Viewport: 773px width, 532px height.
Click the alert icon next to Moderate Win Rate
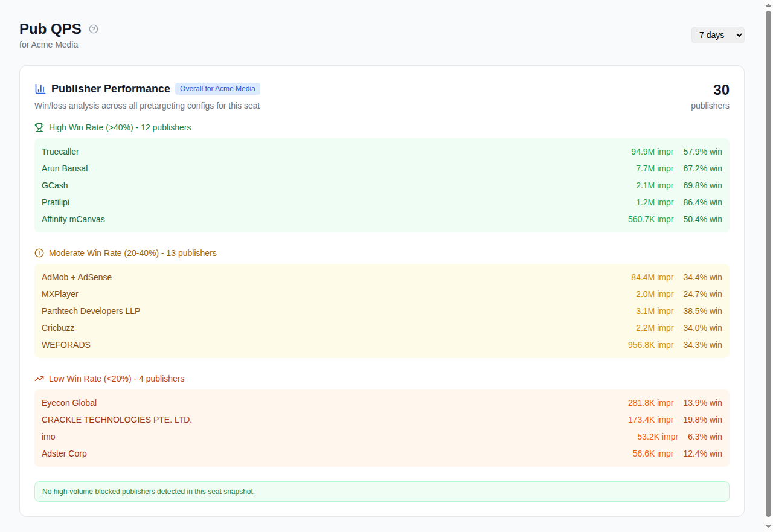click(39, 253)
